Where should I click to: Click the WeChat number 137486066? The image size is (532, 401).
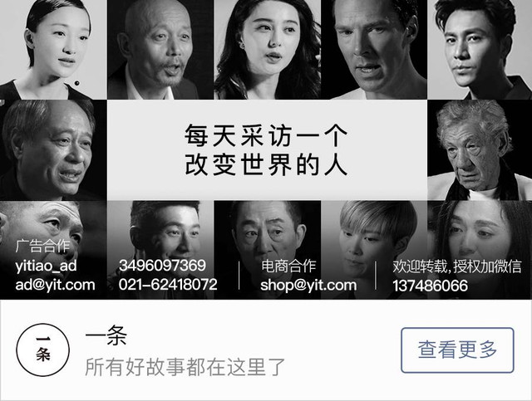point(431,286)
